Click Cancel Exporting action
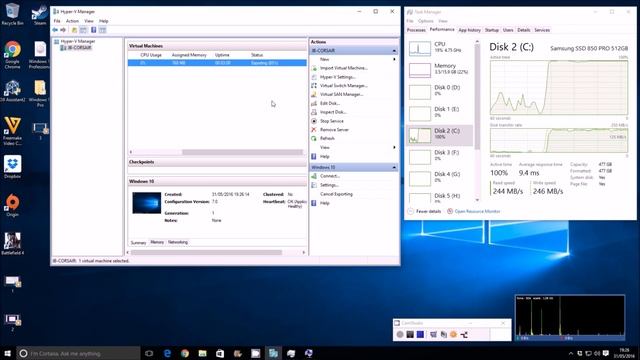Image resolution: width=640 pixels, height=360 pixels. click(x=336, y=194)
